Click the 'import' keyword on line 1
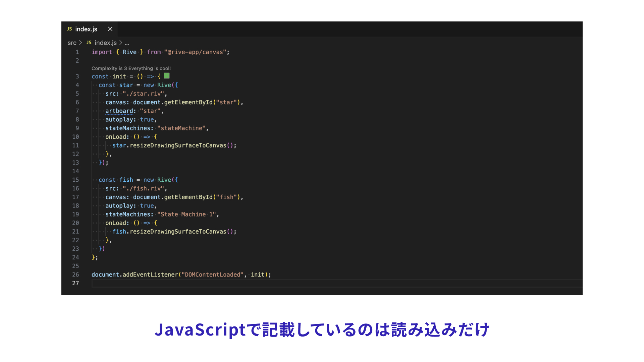Image resolution: width=644 pixels, height=362 pixels. [102, 52]
